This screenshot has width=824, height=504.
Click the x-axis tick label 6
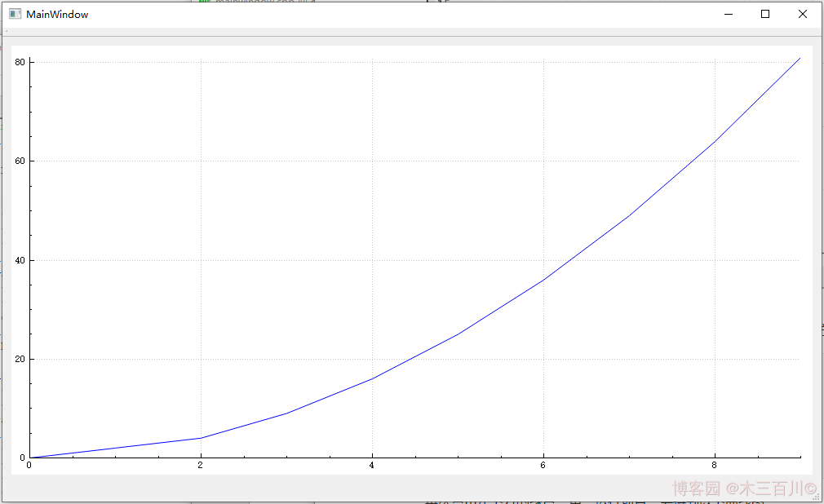543,466
